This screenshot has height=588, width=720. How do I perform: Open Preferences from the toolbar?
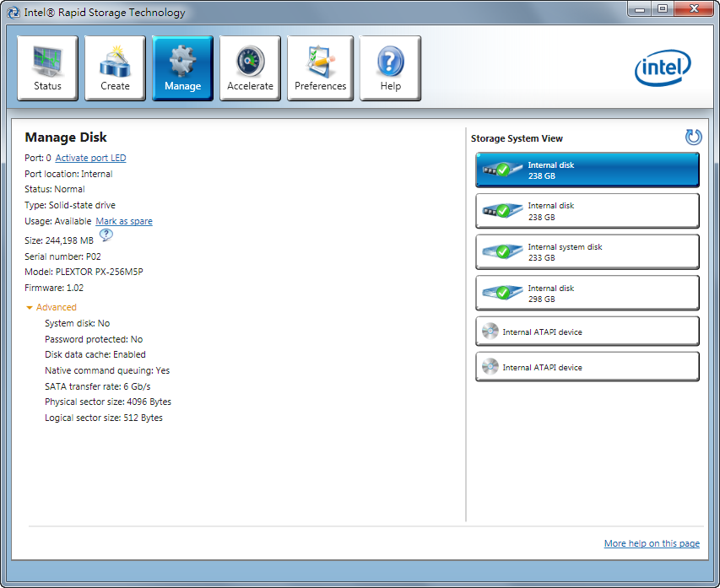click(320, 68)
